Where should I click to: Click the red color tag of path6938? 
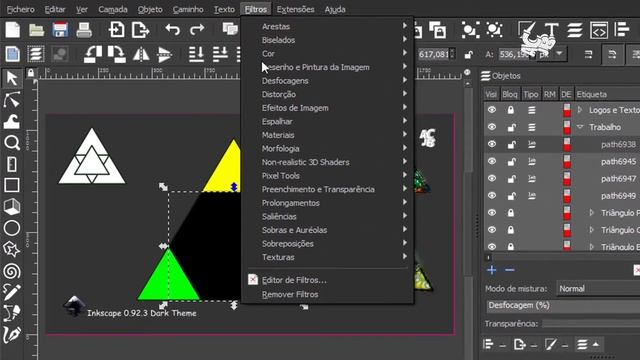click(x=567, y=144)
